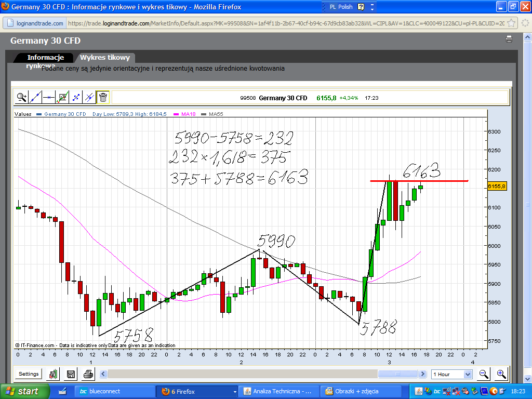Click the MA18 legend label

coord(188,114)
